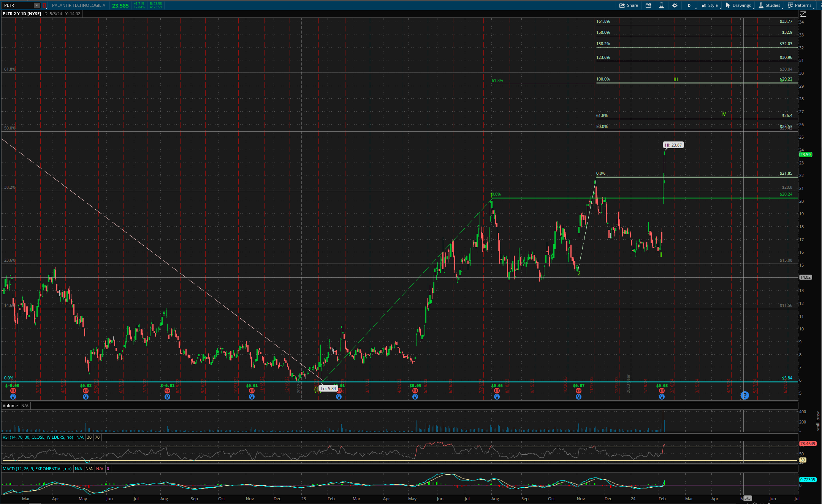Click the Share chart button
Viewport: 822px width, 504px height.
tap(629, 5)
